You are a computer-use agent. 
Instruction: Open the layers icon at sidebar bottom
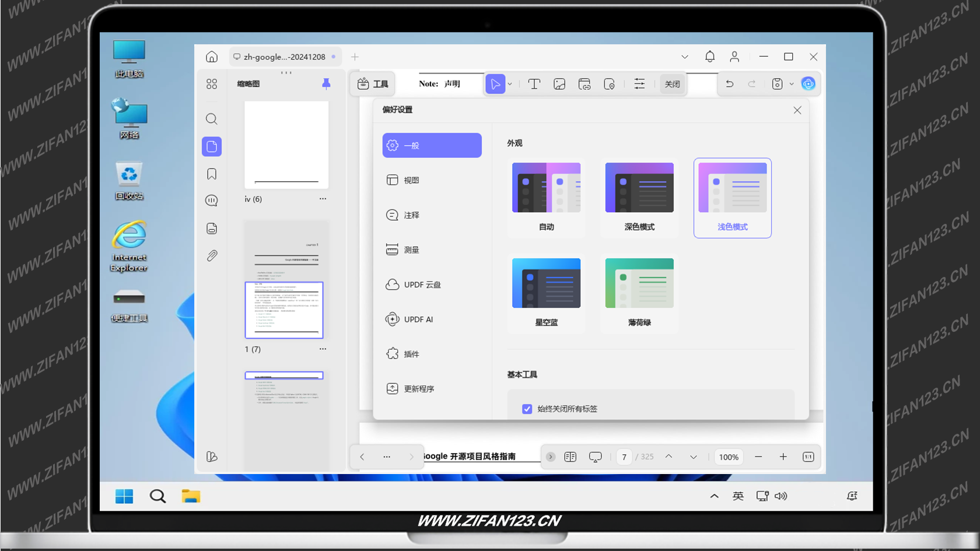(212, 457)
